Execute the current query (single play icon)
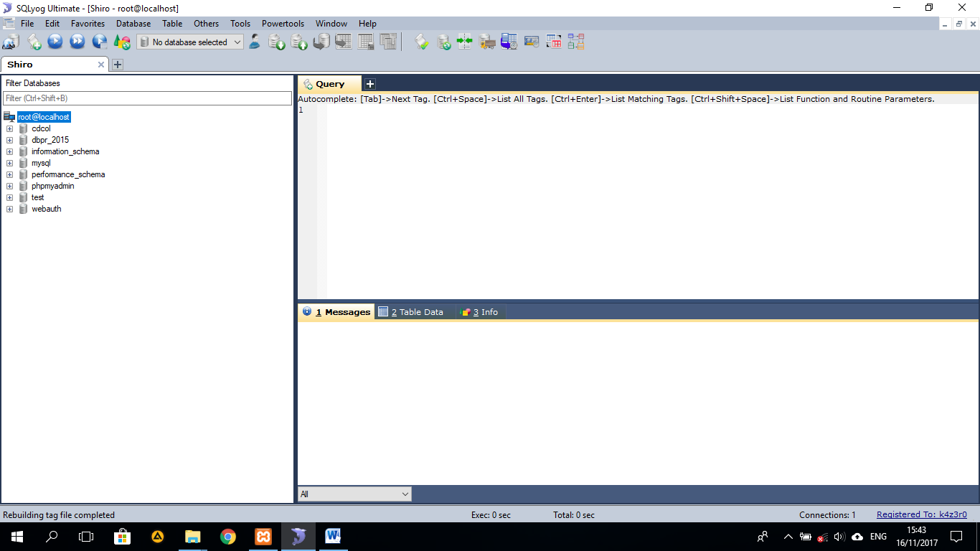The width and height of the screenshot is (980, 551). pos(55,42)
